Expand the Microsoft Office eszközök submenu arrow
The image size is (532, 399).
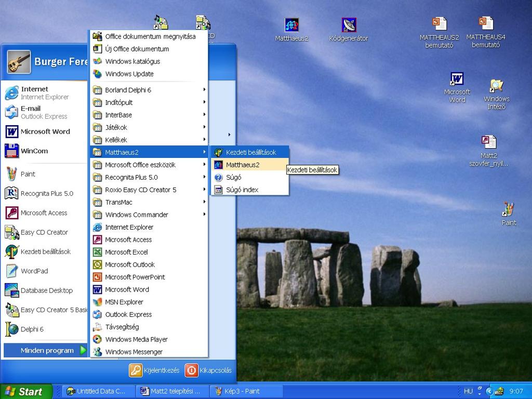204,165
